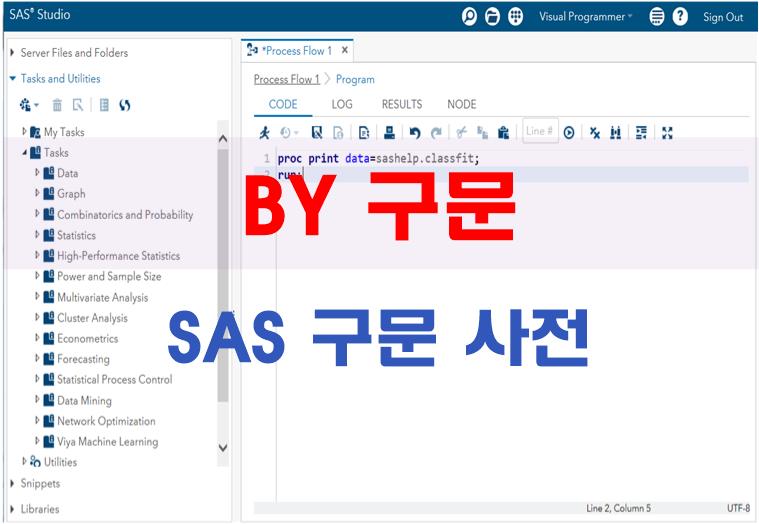This screenshot has width=759, height=524.
Task: Click the Line # input field
Action: click(540, 131)
